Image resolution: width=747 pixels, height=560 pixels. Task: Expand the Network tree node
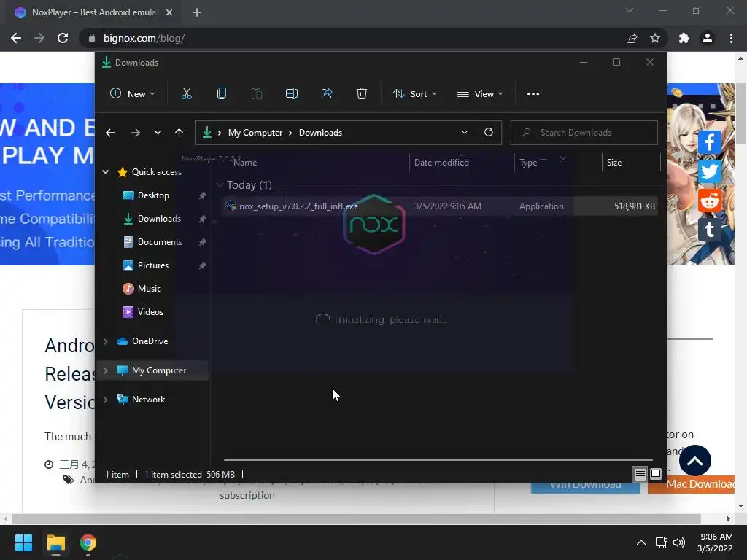tap(105, 400)
